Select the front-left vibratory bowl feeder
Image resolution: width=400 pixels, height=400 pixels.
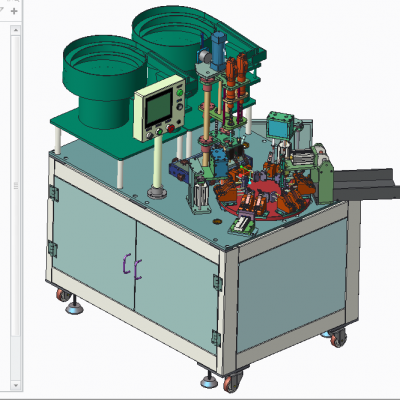pyautogui.click(x=104, y=81)
